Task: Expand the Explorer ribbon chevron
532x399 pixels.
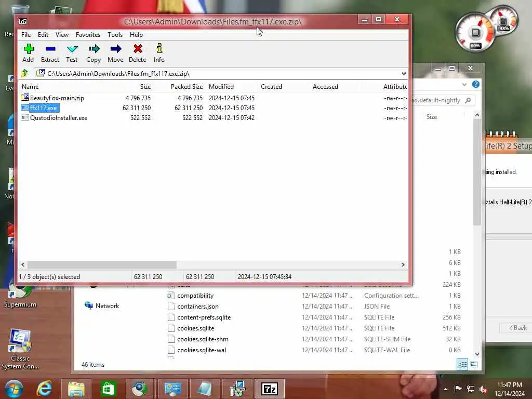Action: 464,85
